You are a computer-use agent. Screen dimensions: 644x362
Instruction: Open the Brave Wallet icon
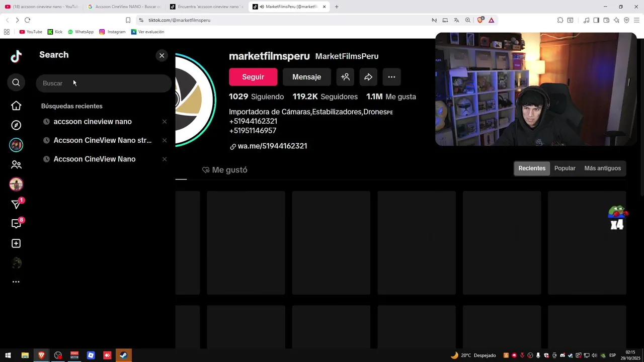point(606,20)
